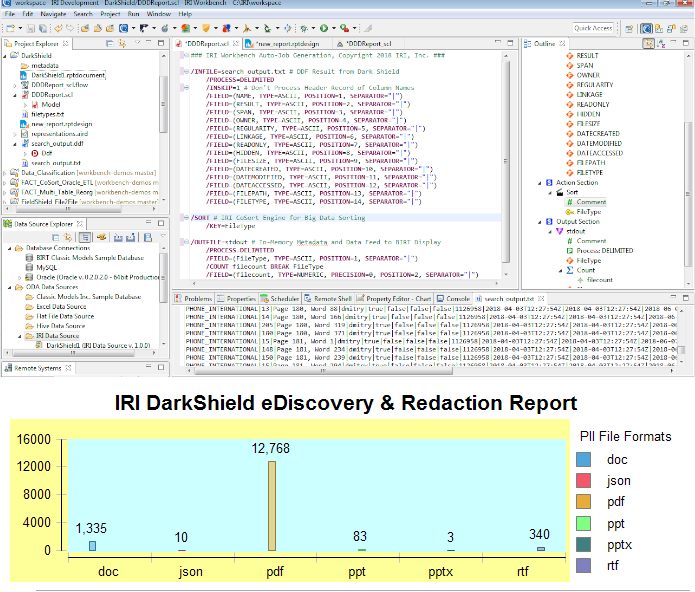The height and width of the screenshot is (592, 695).
Task: Open Project Explorer view menu triangle
Action: coord(137,43)
